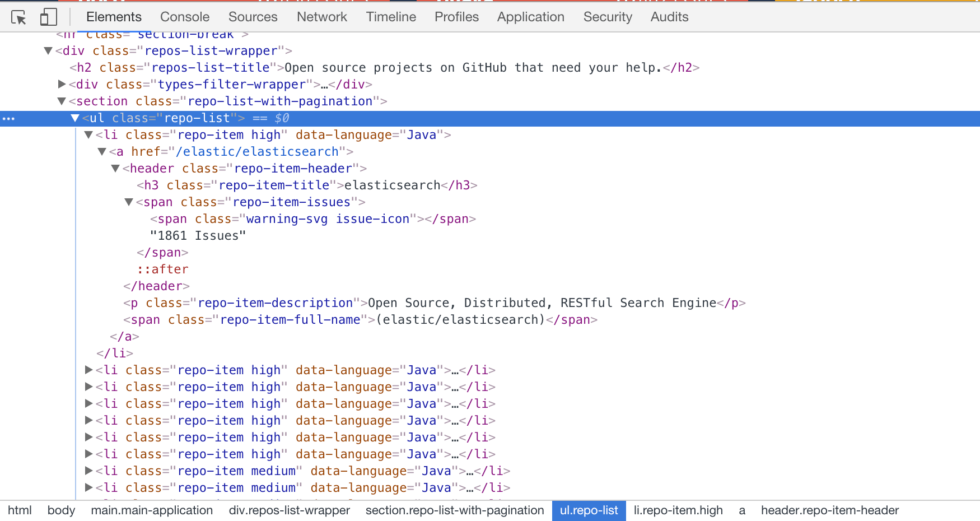
Task: Open the Audits tab
Action: click(x=669, y=17)
